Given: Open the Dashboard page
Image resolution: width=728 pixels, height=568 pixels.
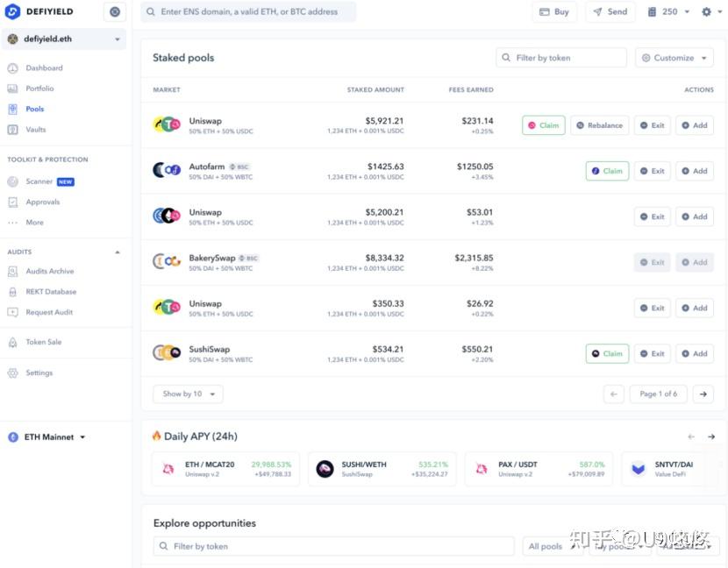Looking at the screenshot, I should point(44,67).
